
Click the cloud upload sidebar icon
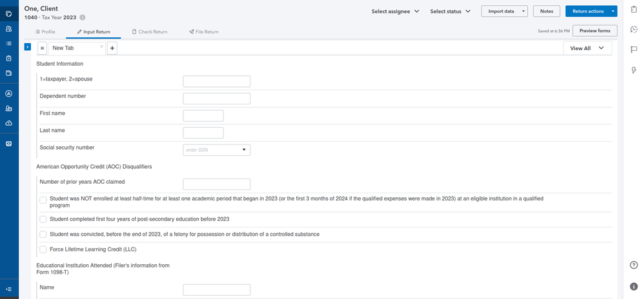tap(8, 123)
